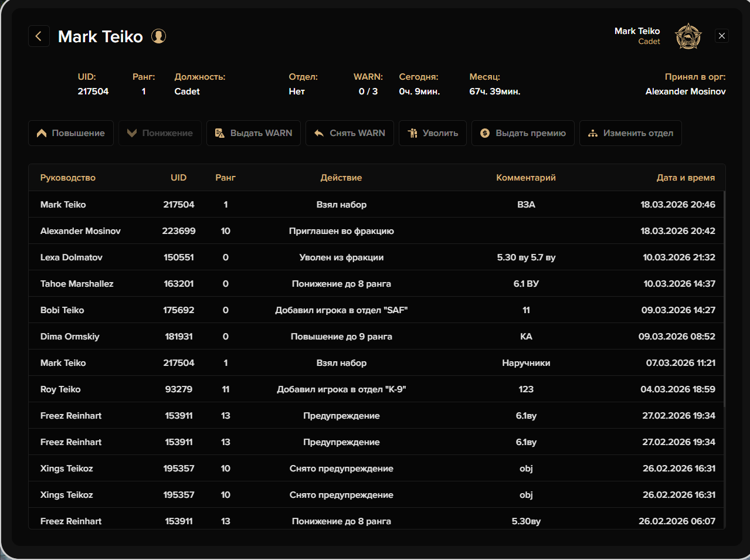Click the Действие column header
This screenshot has height=560, width=750.
(x=341, y=178)
